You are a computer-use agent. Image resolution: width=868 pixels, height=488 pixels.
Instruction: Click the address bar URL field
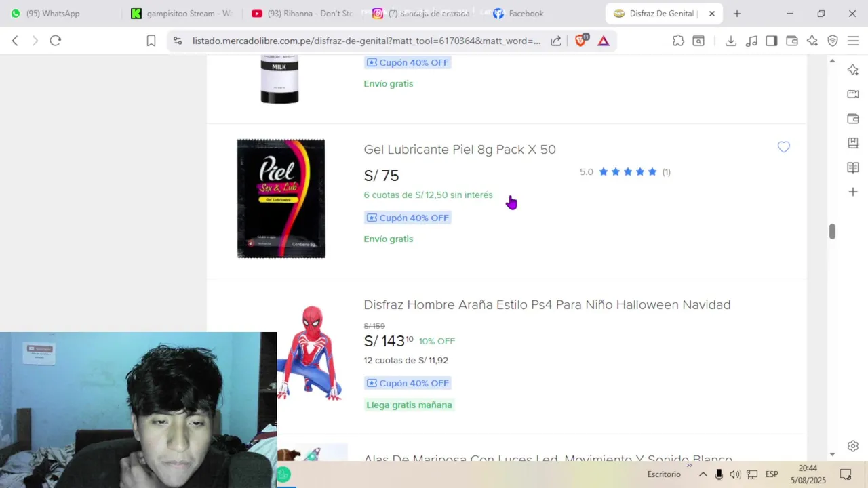click(x=366, y=41)
